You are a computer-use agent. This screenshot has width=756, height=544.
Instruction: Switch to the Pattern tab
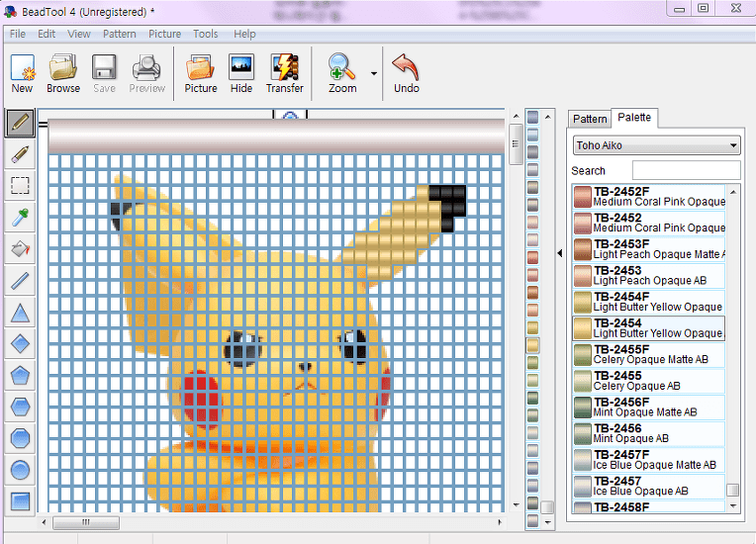[x=590, y=119]
